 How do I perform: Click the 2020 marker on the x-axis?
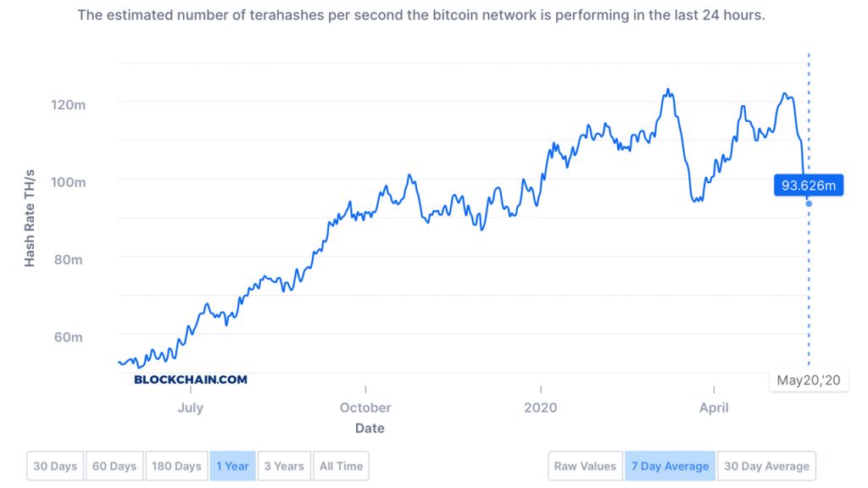point(541,408)
